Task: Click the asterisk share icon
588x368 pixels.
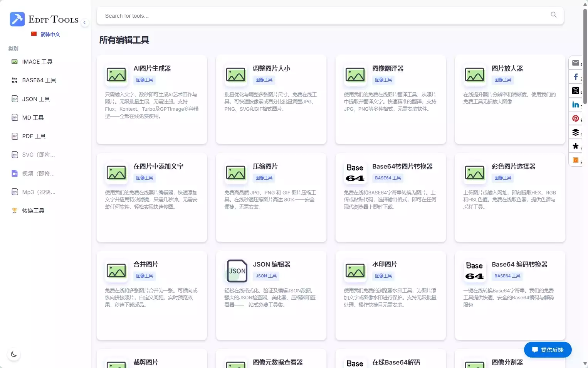Action: point(576,146)
